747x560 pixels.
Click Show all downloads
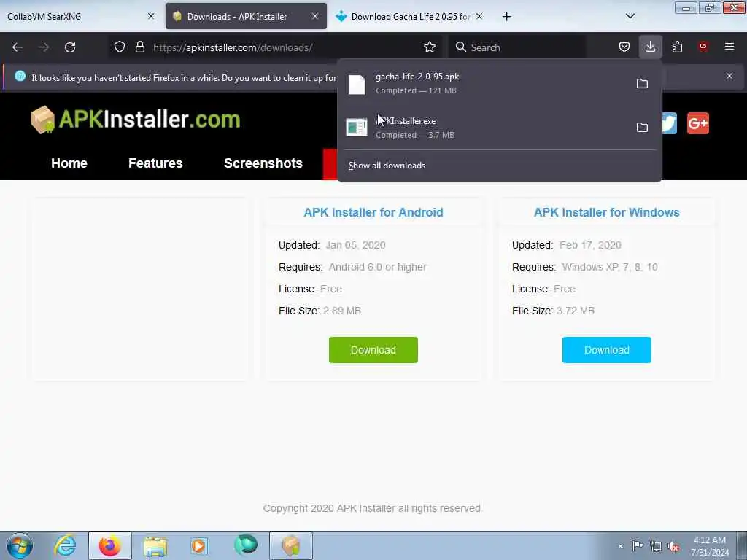(387, 166)
